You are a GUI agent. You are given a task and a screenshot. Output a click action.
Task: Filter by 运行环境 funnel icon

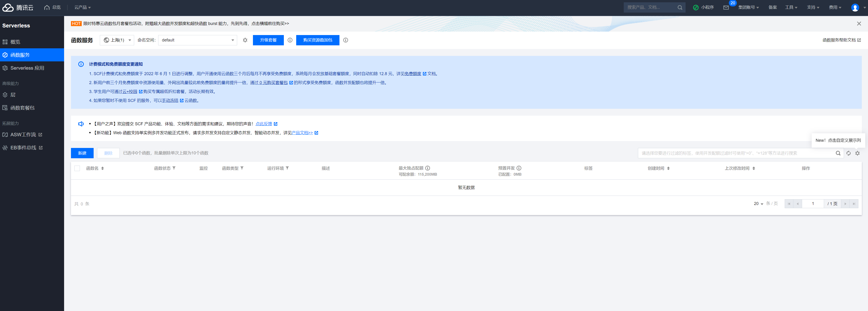[287, 168]
